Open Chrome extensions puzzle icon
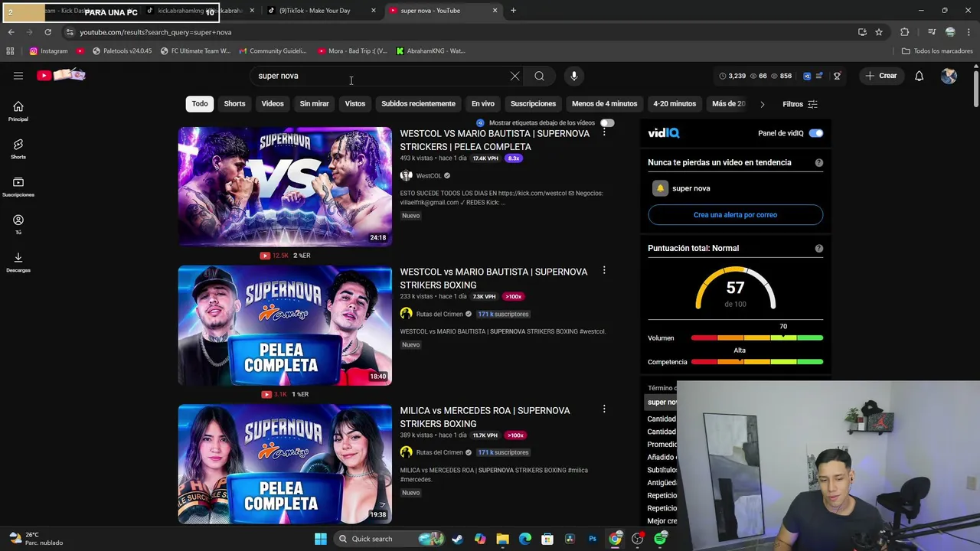The width and height of the screenshot is (980, 551). pyautogui.click(x=905, y=32)
